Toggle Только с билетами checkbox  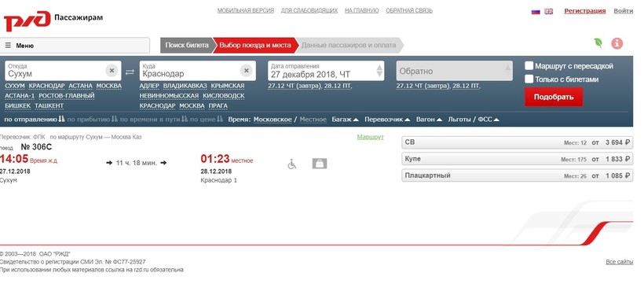[529, 79]
